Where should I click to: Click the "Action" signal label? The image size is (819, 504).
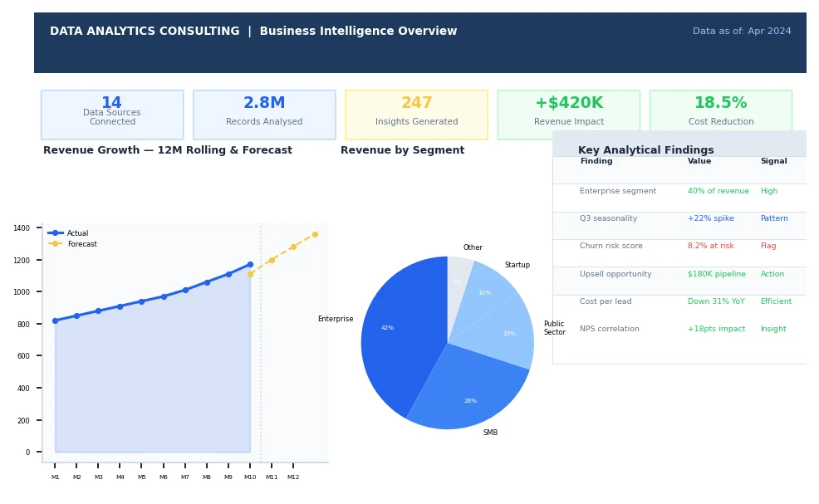tap(772, 274)
